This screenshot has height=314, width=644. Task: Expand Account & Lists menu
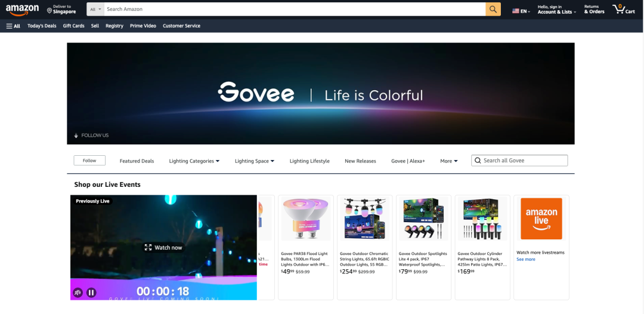tap(556, 10)
